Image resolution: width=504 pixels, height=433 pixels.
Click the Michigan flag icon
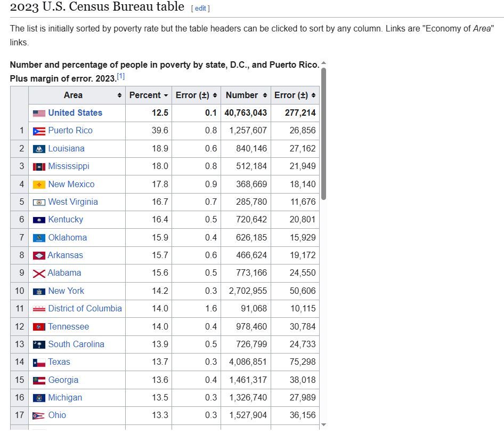click(39, 398)
